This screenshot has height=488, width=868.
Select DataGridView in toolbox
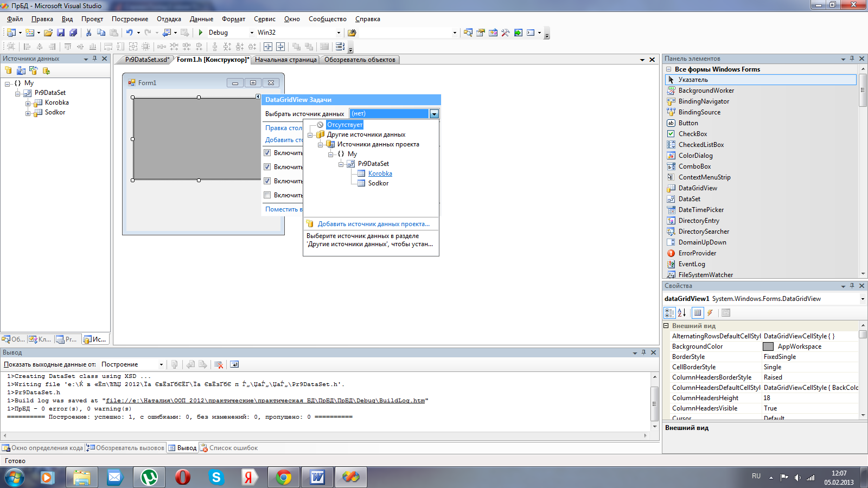click(698, 188)
